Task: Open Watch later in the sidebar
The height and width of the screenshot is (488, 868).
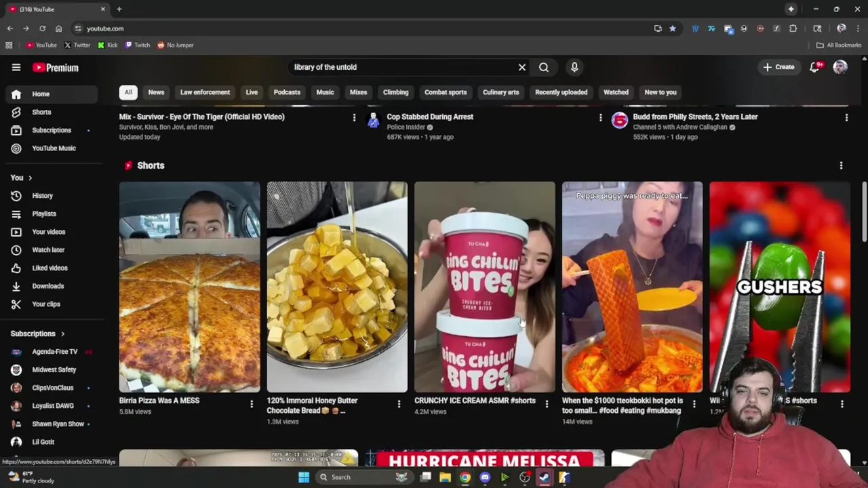Action: pyautogui.click(x=53, y=250)
